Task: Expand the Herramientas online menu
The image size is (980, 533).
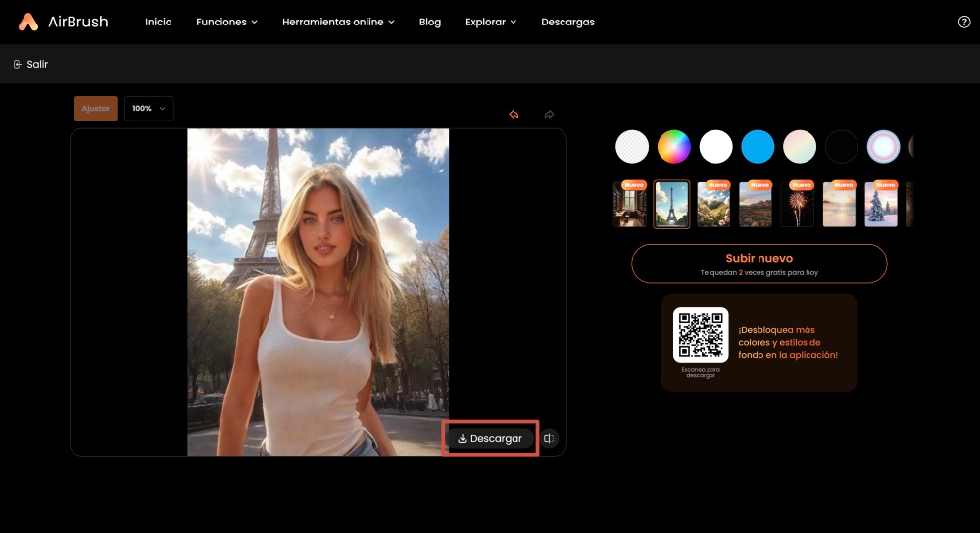Action: [338, 22]
